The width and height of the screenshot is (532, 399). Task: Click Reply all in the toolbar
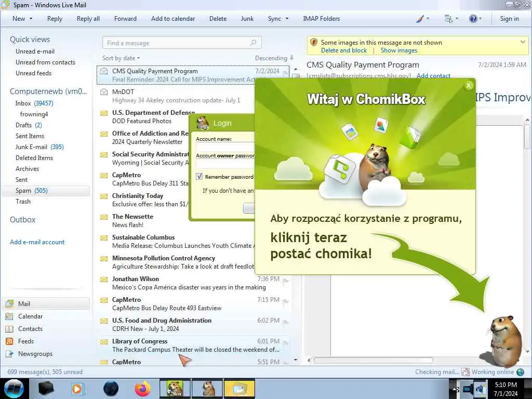pyautogui.click(x=88, y=19)
